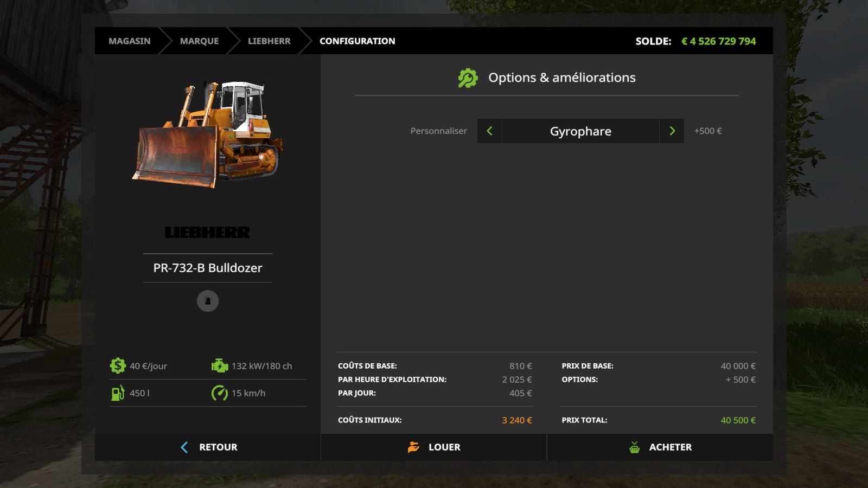
Task: Select previous Personnaliser option with left arrow
Action: (489, 131)
